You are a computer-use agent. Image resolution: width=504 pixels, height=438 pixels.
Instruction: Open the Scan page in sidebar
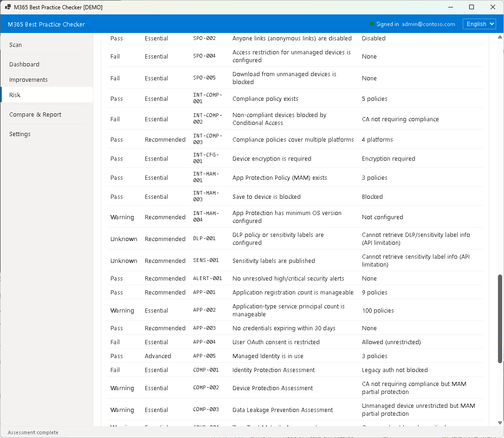pos(16,45)
